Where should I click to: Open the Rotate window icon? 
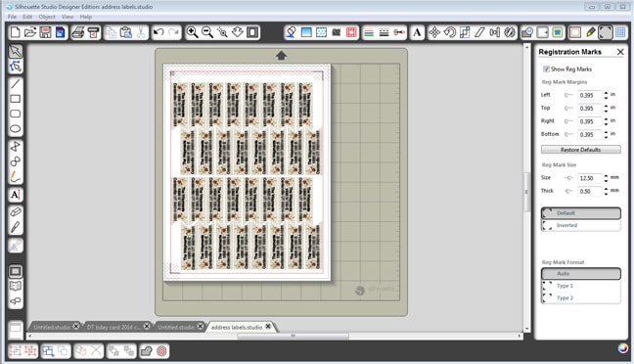click(449, 32)
